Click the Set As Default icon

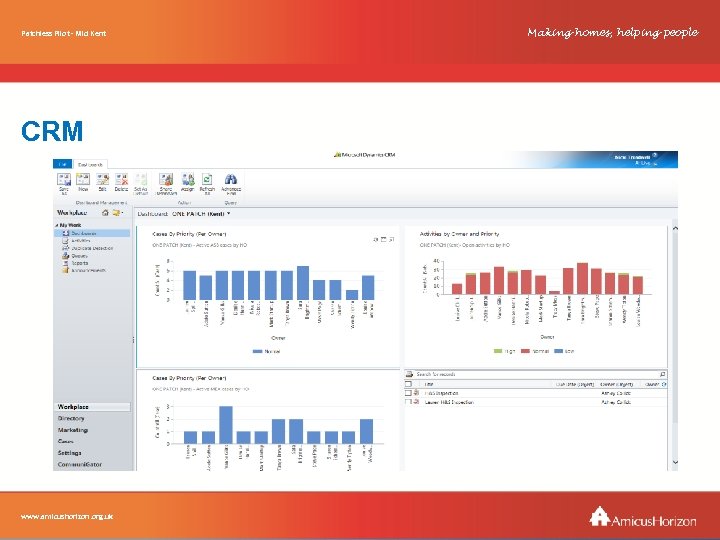[x=141, y=179]
